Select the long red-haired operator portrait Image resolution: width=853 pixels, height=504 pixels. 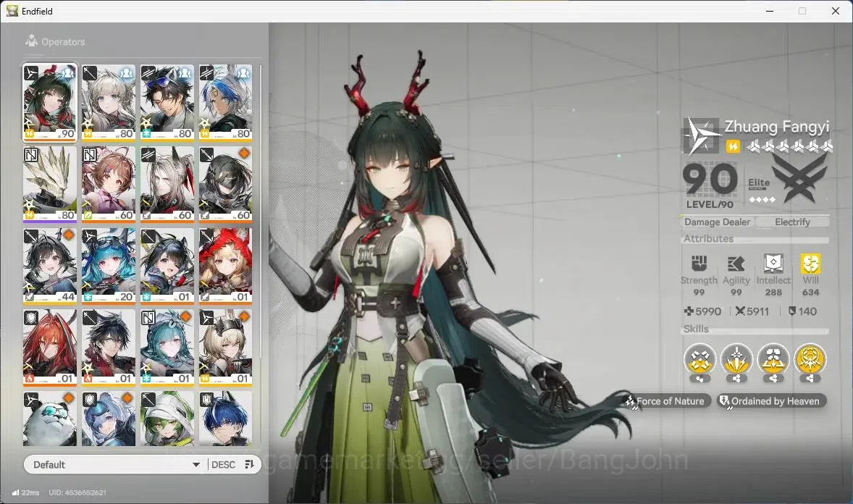coord(50,348)
